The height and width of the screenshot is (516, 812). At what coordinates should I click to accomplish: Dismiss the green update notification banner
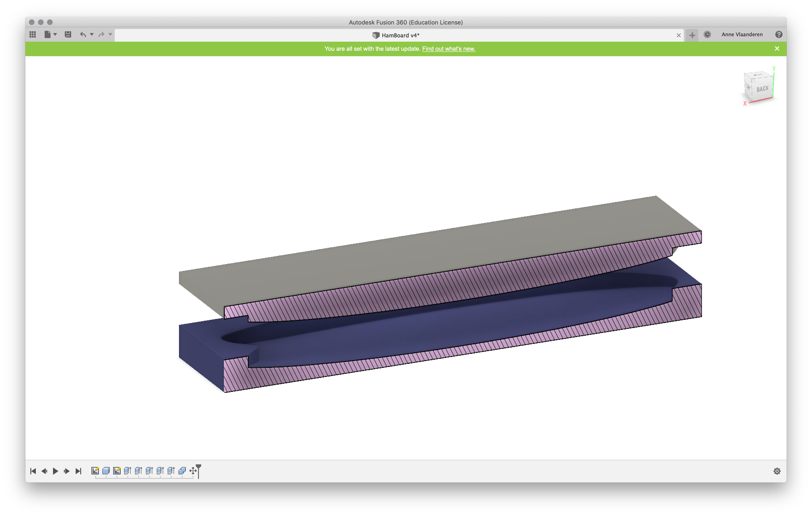pos(777,48)
